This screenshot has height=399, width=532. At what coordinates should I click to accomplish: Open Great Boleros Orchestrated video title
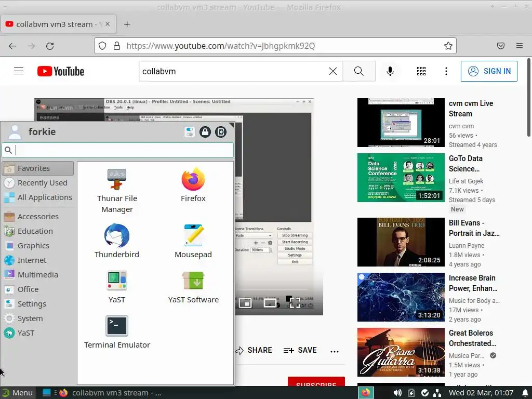click(x=472, y=338)
